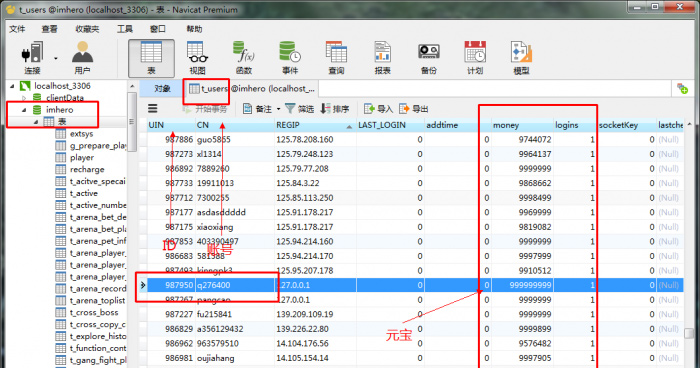Open the Favorites (收藏夹) menu
The width and height of the screenshot is (700, 368).
[x=87, y=29]
